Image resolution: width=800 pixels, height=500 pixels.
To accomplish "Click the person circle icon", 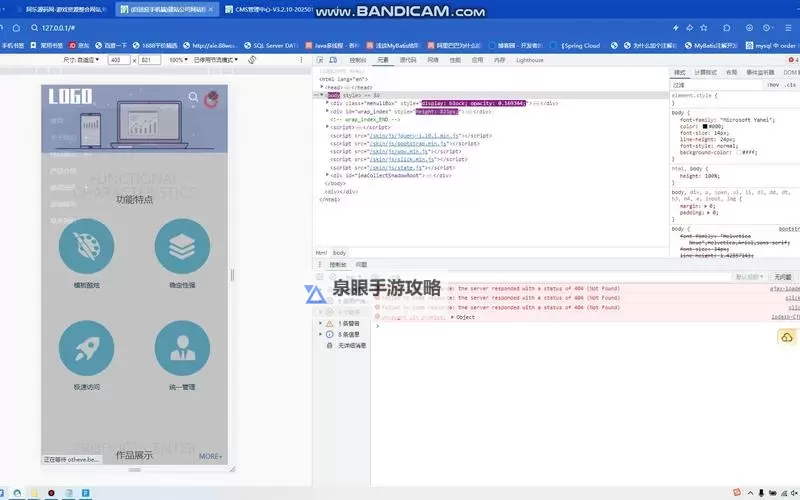I will pos(182,348).
